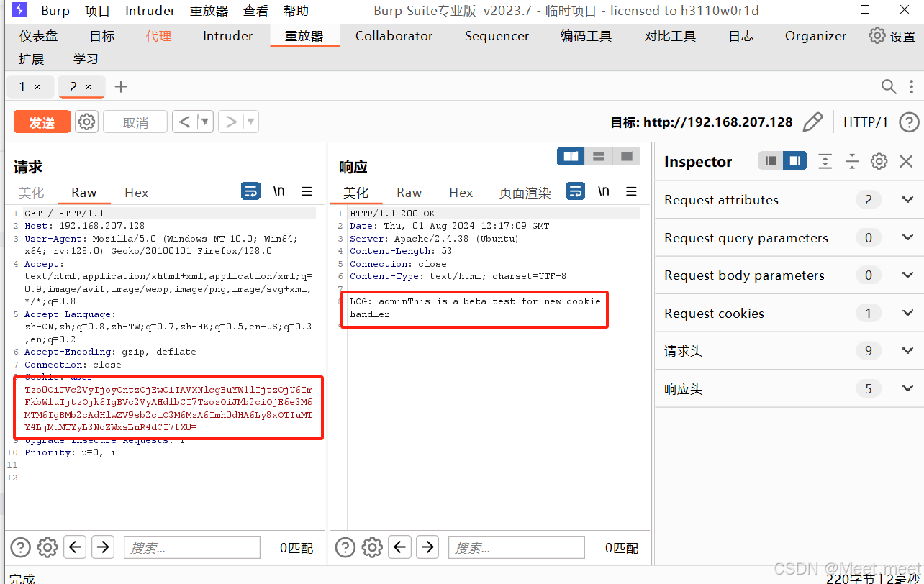
Task: Click request panel search field
Action: (x=191, y=547)
